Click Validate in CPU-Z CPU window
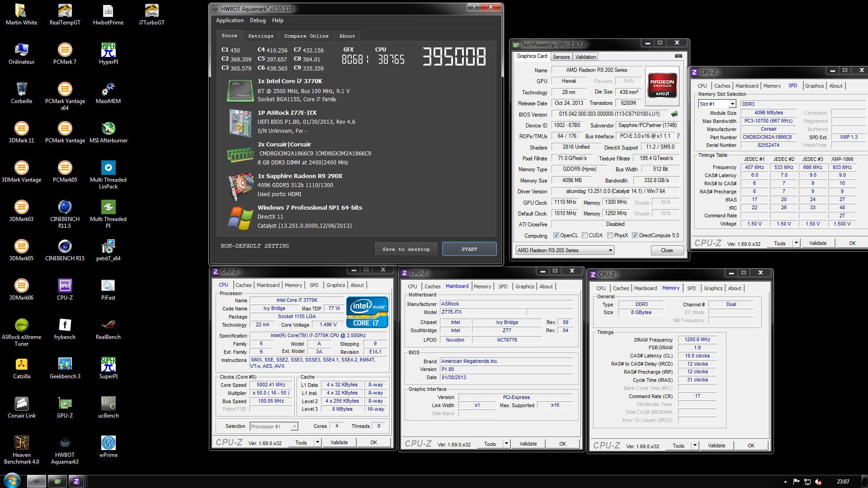 tap(339, 442)
